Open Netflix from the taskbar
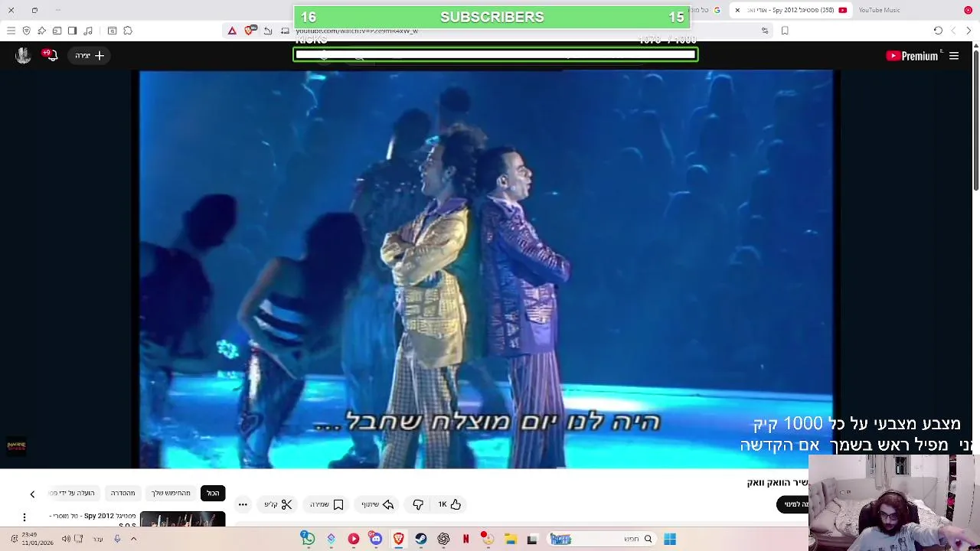The width and height of the screenshot is (980, 551). (465, 539)
